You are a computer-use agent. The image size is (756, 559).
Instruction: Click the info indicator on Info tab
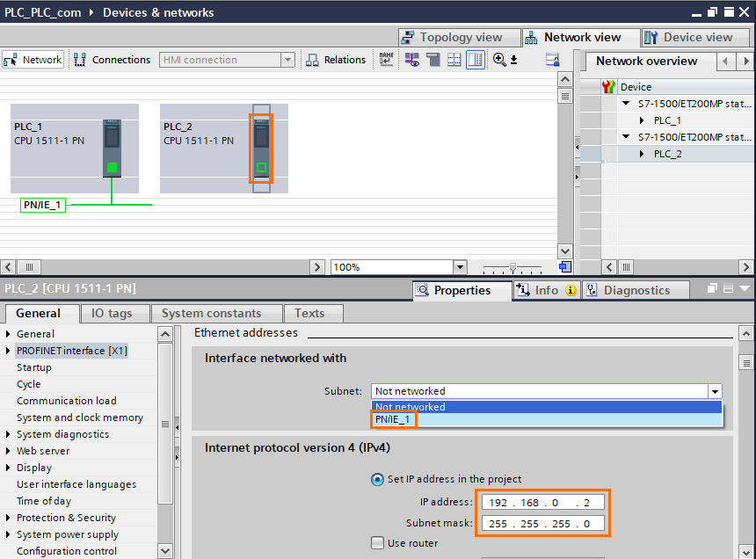coord(571,290)
